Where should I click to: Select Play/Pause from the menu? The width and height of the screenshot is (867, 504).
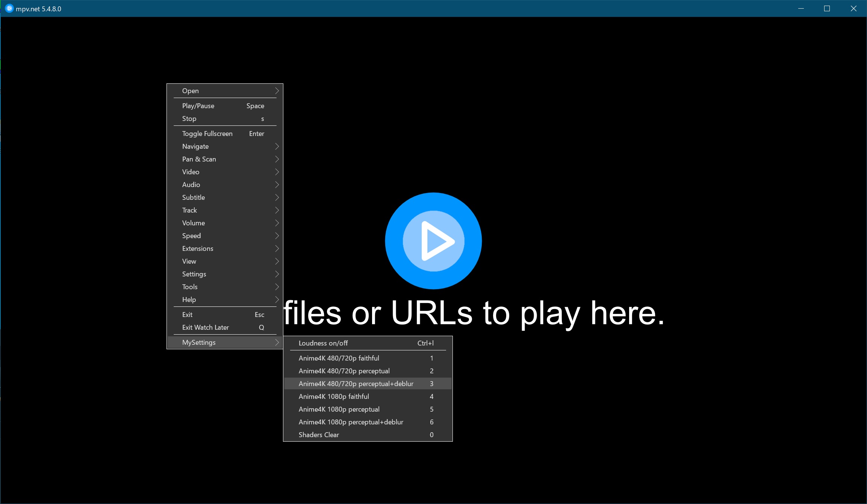click(x=198, y=106)
